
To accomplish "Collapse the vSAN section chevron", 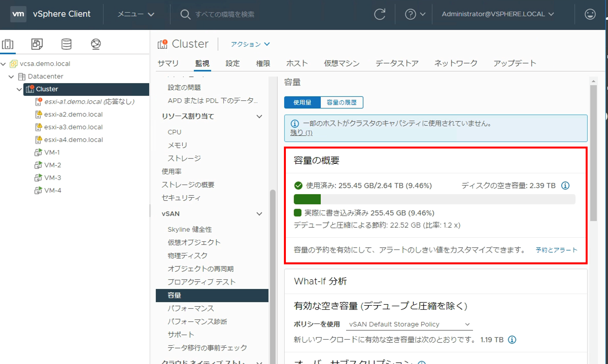I will [259, 214].
